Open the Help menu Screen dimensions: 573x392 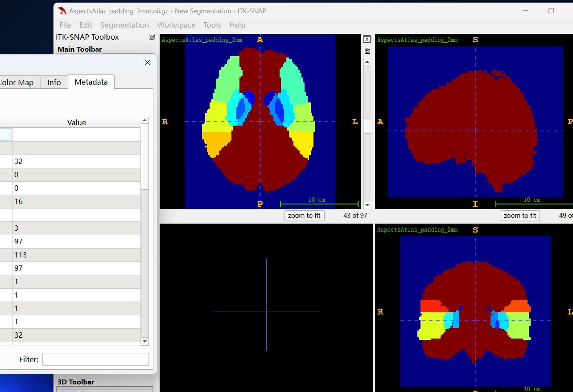point(237,25)
